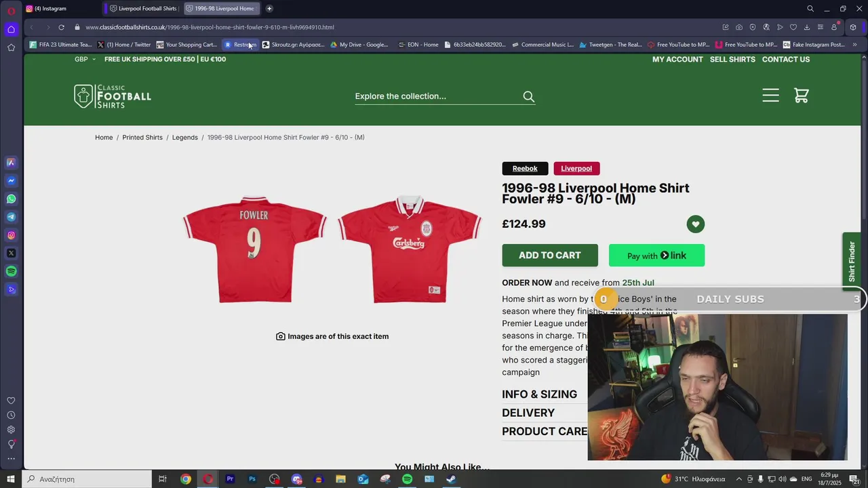The image size is (868, 488).
Task: Show more bookmarks with double chevron
Action: [854, 45]
